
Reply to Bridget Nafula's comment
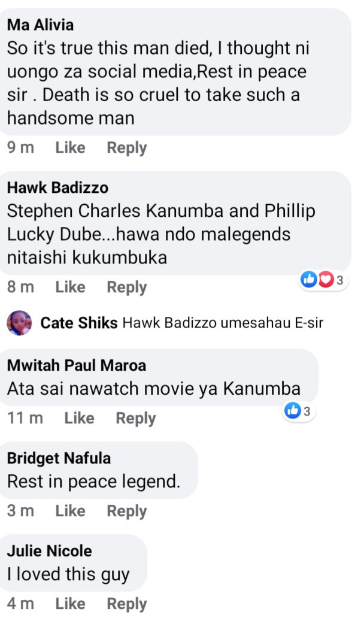tap(127, 511)
